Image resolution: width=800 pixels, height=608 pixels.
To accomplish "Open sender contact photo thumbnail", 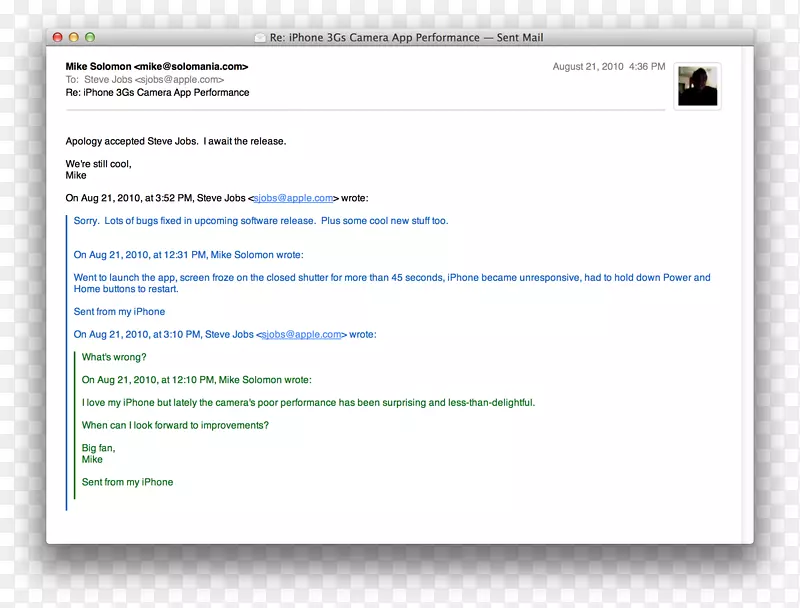I will [x=697, y=86].
